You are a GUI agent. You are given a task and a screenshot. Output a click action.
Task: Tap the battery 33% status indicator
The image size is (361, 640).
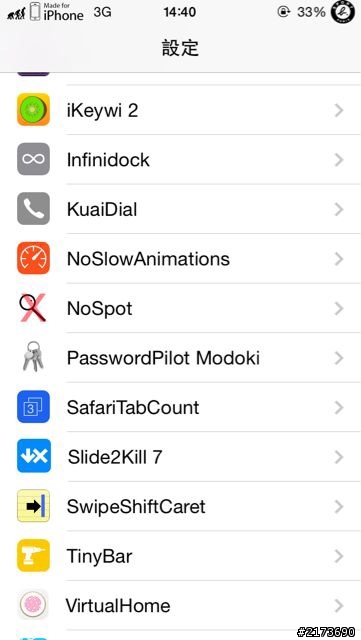click(x=311, y=12)
